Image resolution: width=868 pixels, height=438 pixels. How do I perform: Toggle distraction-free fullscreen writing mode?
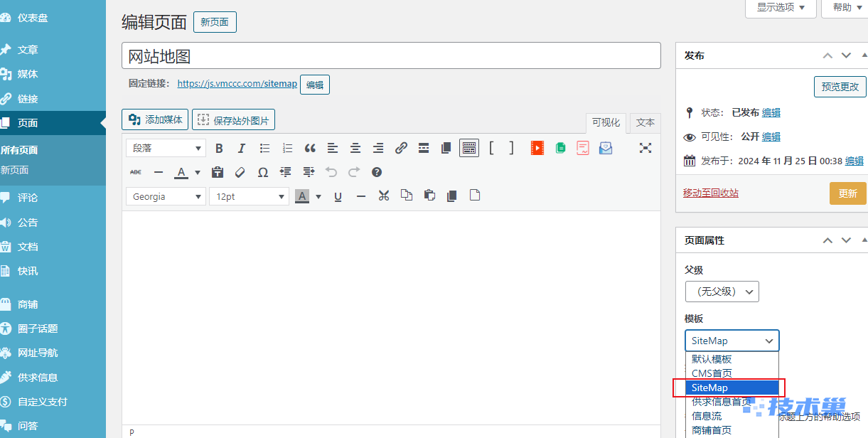point(645,148)
